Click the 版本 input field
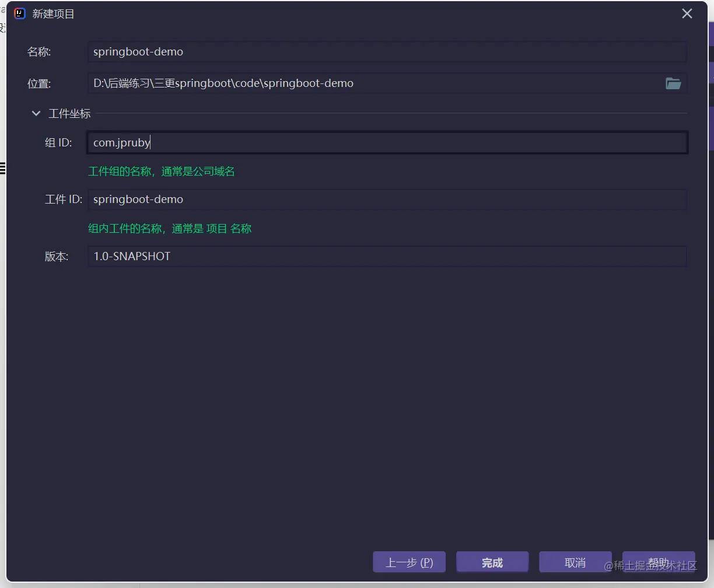This screenshot has height=588, width=714. (x=387, y=257)
